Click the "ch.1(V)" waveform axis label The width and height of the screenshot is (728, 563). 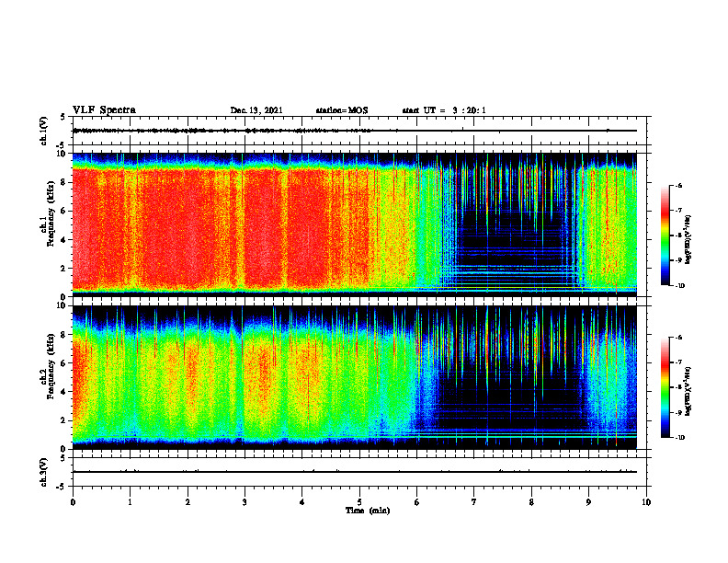coord(44,131)
